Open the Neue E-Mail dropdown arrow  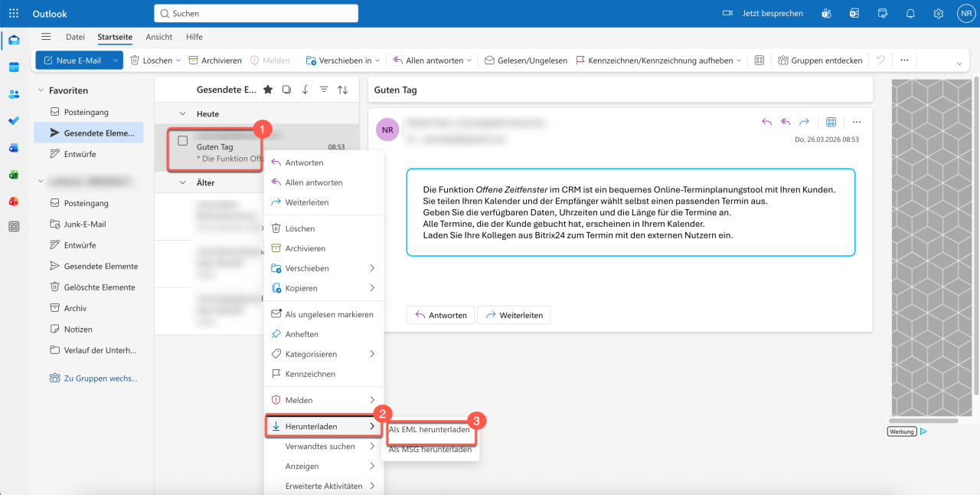(115, 61)
